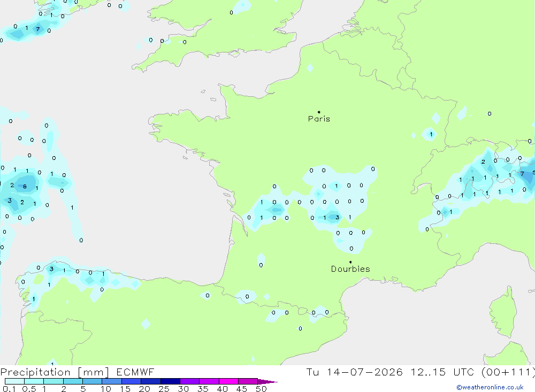The width and height of the screenshot is (535, 392).
Task: Click the dark blue 20 mm legend swatch
Action: (x=151, y=381)
